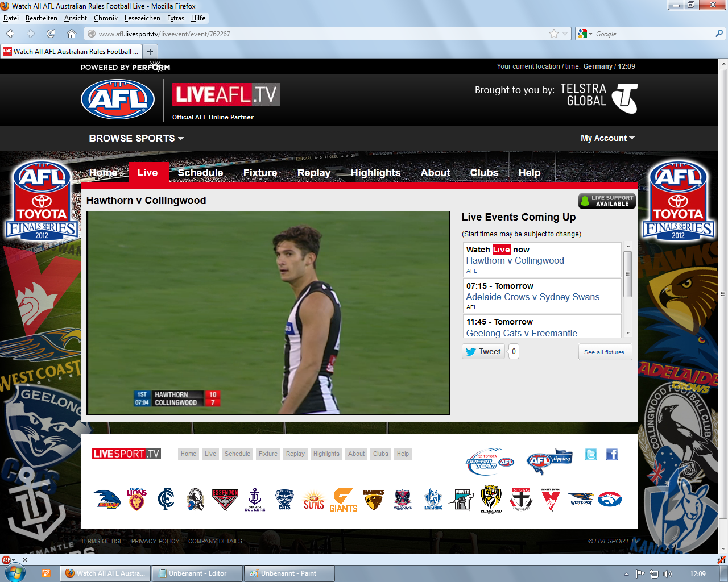Click See all fixtures button
Screen dimensions: 728x582
point(604,352)
